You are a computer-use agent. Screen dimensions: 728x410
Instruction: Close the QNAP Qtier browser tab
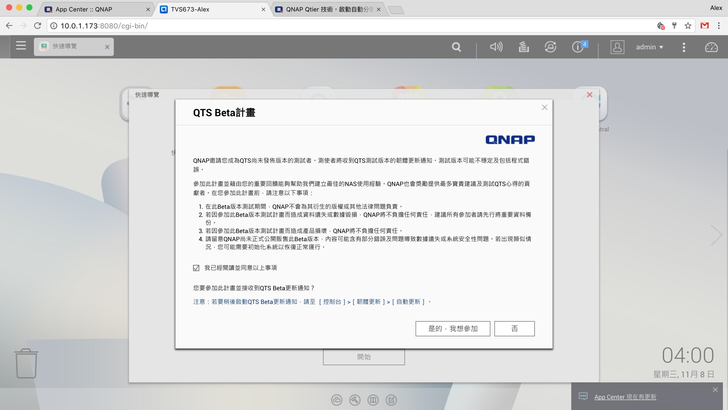point(378,9)
